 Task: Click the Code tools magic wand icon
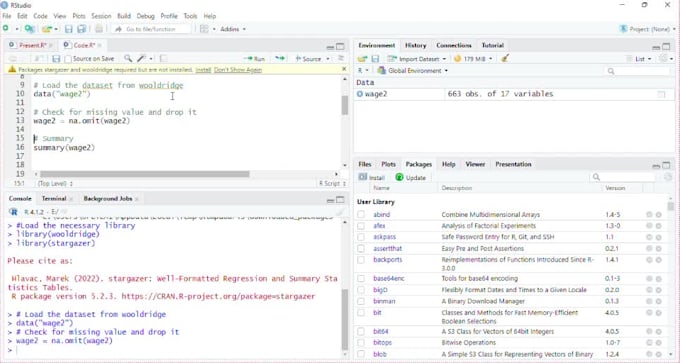[141, 58]
